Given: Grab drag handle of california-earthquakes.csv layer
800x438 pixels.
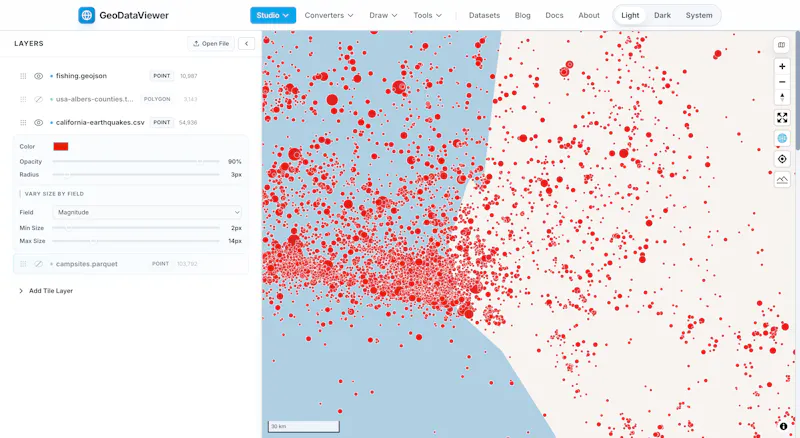Looking at the screenshot, I should point(23,123).
